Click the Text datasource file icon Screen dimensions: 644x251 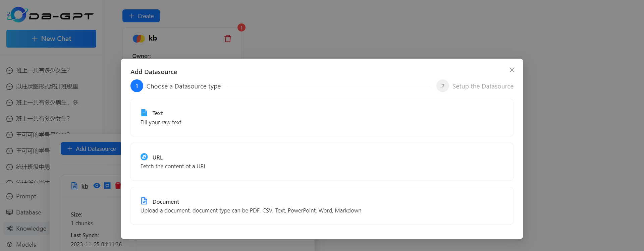144,113
